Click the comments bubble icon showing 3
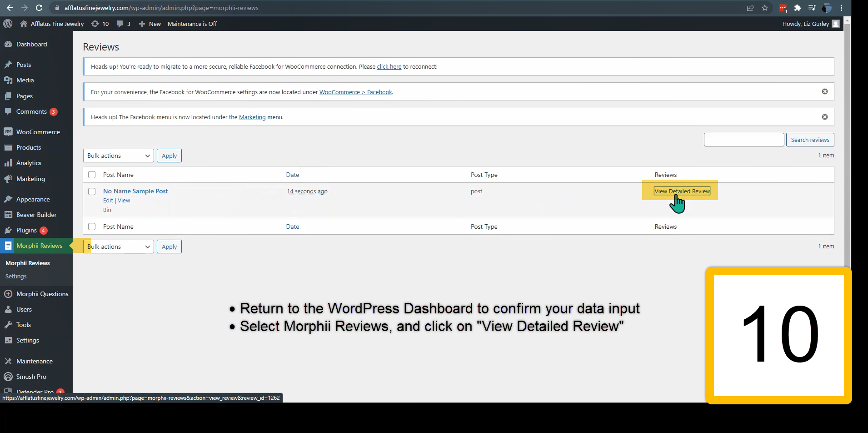The width and height of the screenshot is (868, 433). pyautogui.click(x=120, y=24)
